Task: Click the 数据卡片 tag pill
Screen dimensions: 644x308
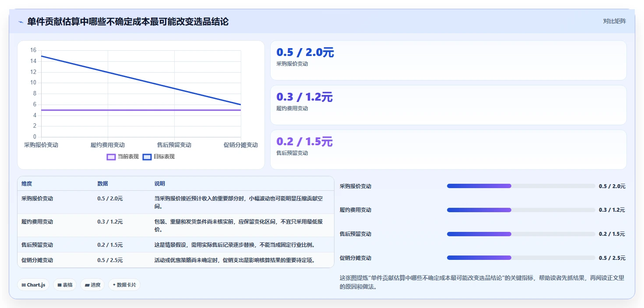Action: pos(124,285)
